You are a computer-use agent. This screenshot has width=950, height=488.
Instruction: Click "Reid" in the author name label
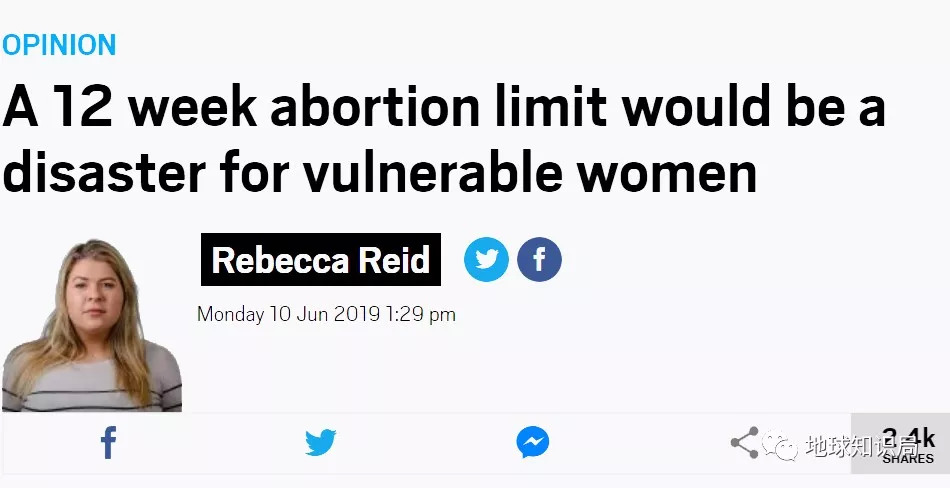pyautogui.click(x=393, y=261)
